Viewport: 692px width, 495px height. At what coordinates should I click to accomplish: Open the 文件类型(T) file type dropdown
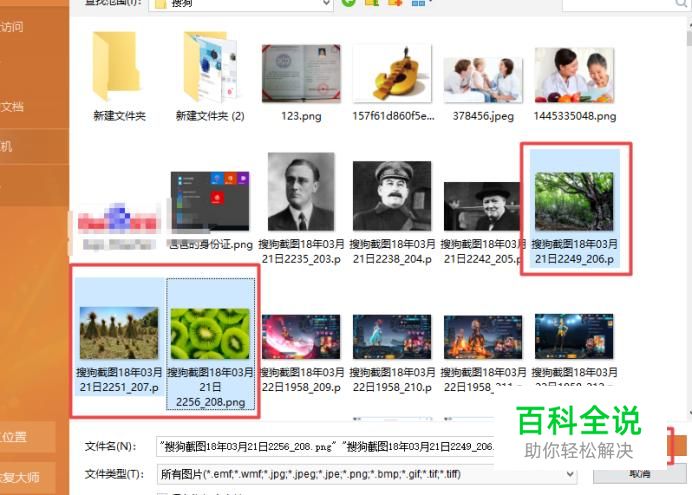coord(367,474)
